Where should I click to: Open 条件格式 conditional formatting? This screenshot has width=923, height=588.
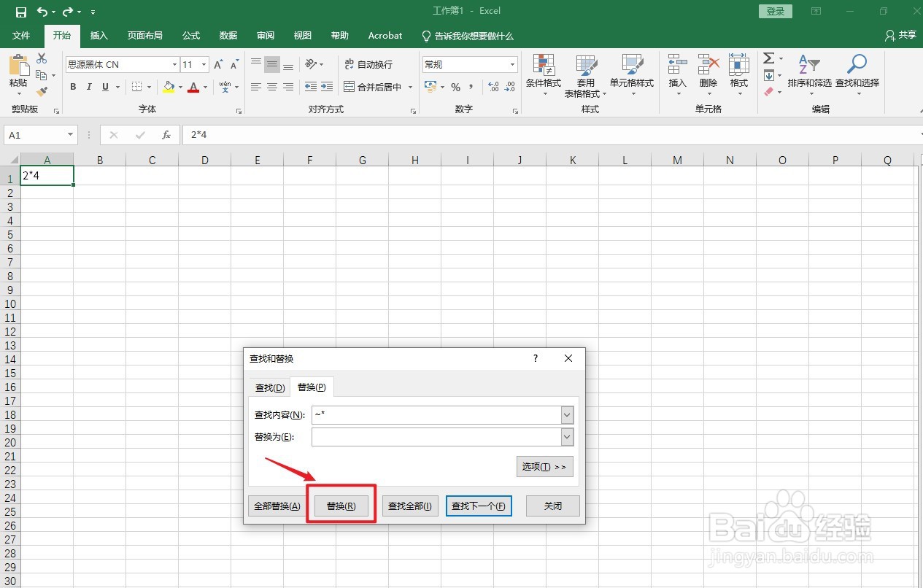pyautogui.click(x=544, y=76)
